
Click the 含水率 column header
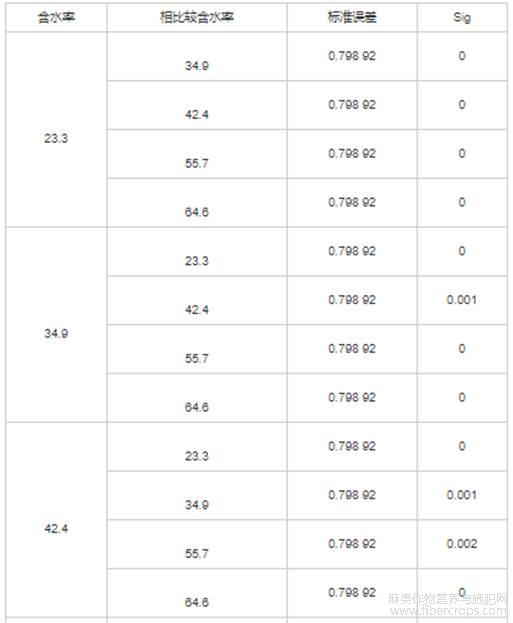tap(56, 17)
